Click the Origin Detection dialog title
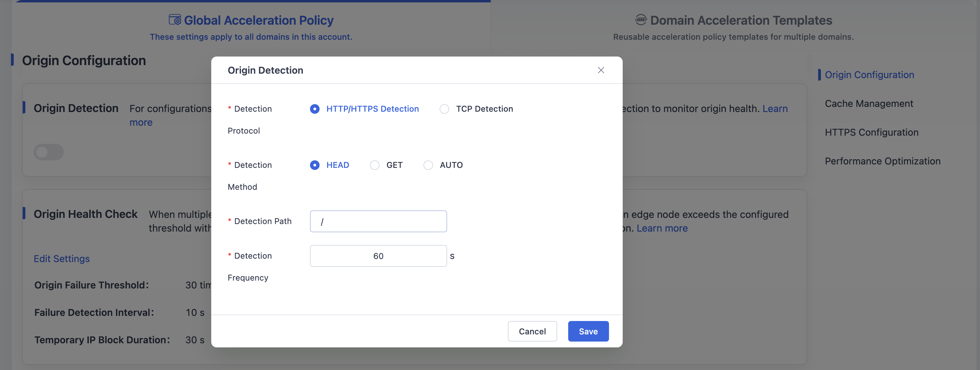This screenshot has height=370, width=980. [265, 70]
